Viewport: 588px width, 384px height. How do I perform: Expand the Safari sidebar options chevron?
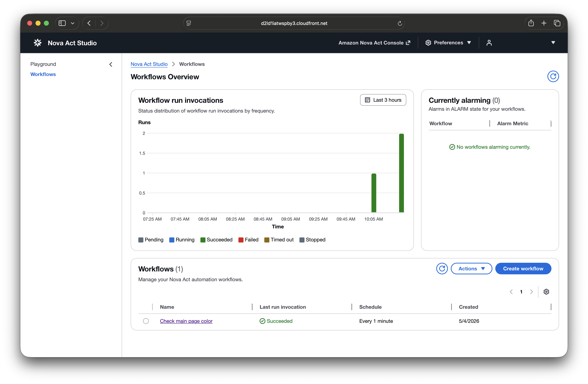73,23
